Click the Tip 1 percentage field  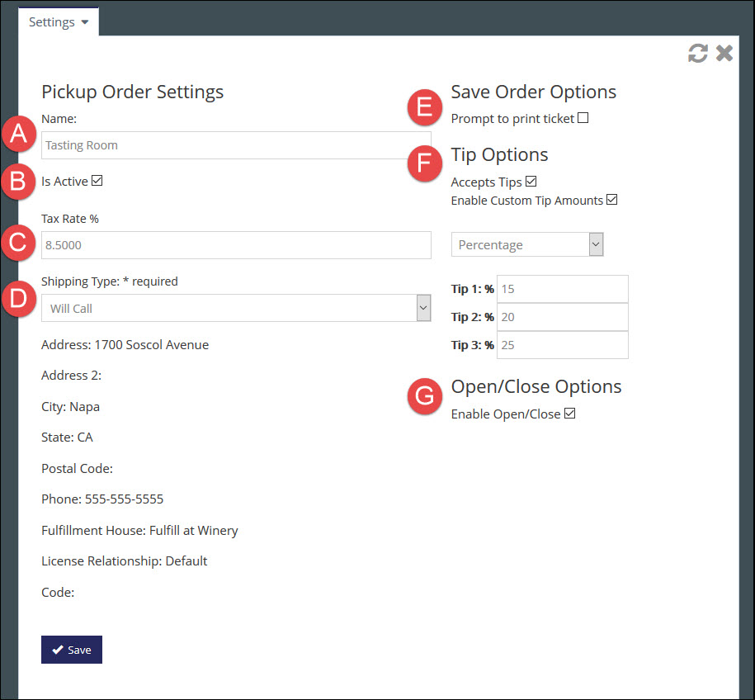pos(562,289)
